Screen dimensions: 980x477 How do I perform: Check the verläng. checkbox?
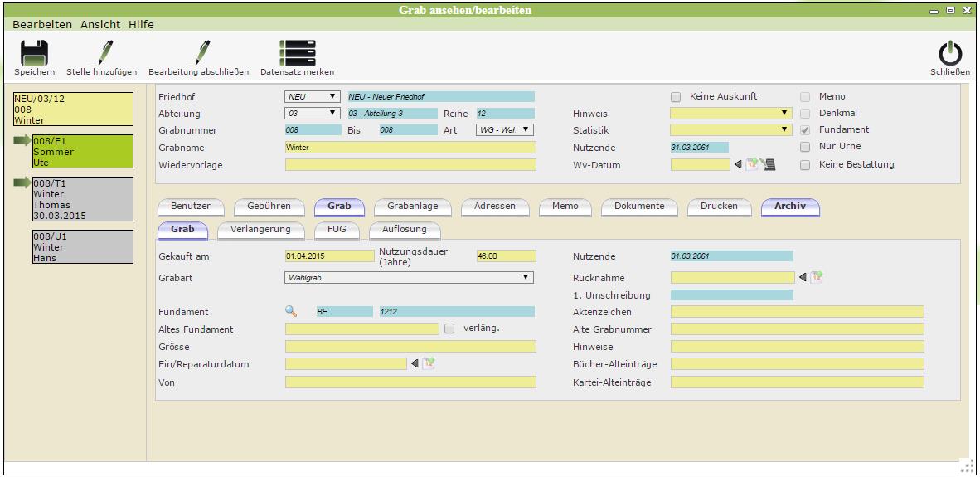[449, 329]
